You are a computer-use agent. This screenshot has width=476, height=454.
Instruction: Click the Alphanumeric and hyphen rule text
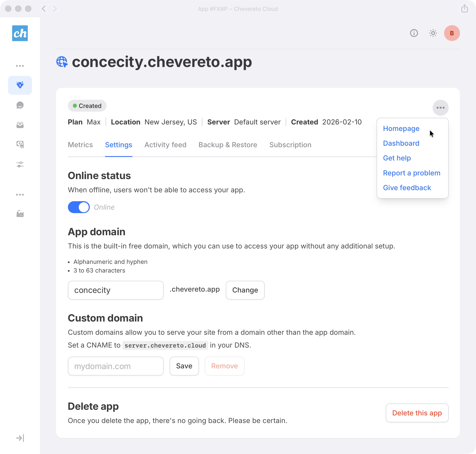110,262
